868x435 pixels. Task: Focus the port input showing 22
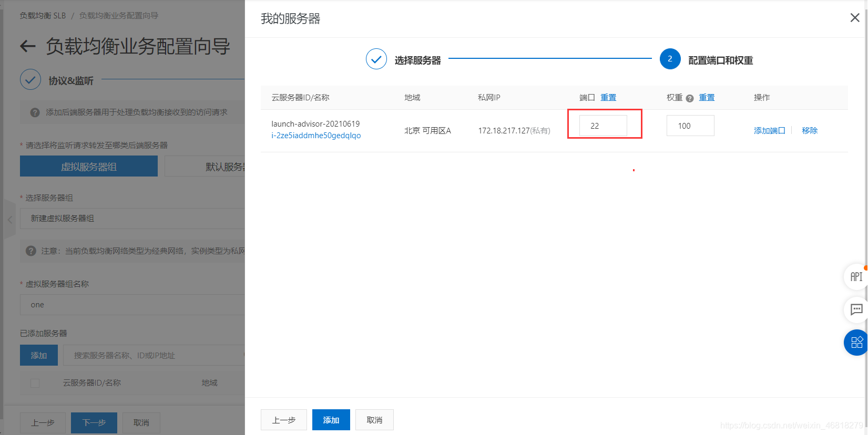tap(603, 126)
